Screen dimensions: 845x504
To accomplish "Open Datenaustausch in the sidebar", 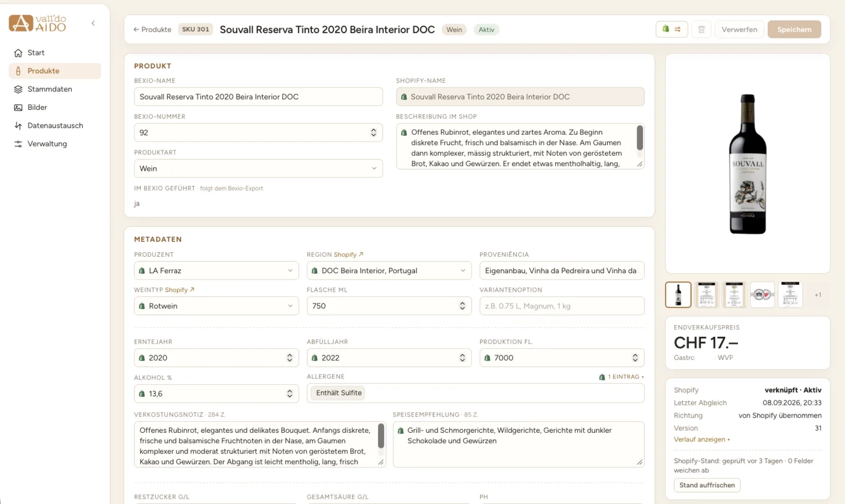I will (55, 126).
